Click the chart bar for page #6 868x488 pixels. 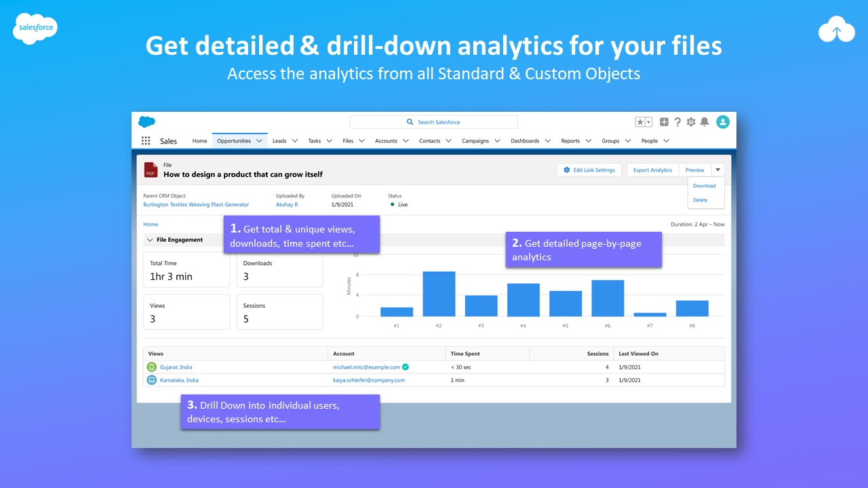(x=608, y=298)
